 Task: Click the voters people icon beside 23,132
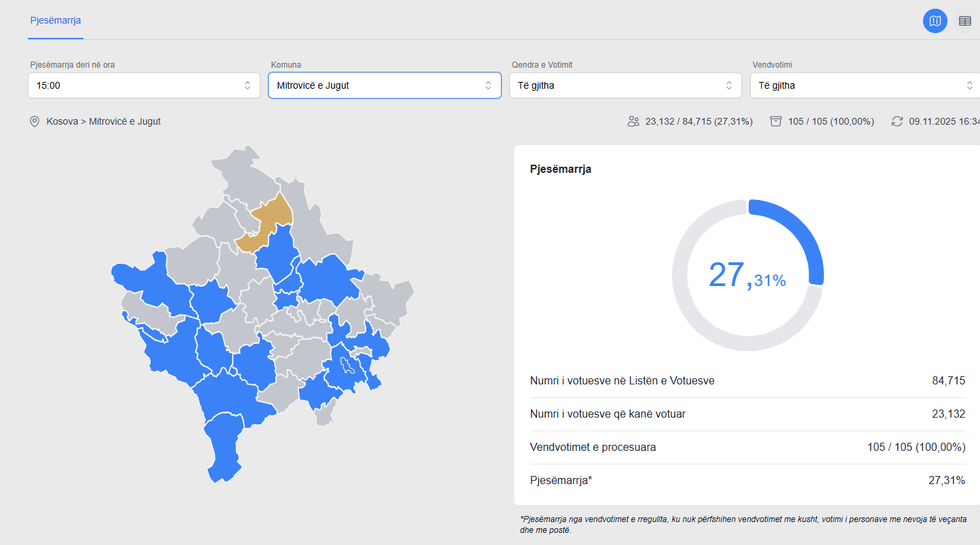633,122
